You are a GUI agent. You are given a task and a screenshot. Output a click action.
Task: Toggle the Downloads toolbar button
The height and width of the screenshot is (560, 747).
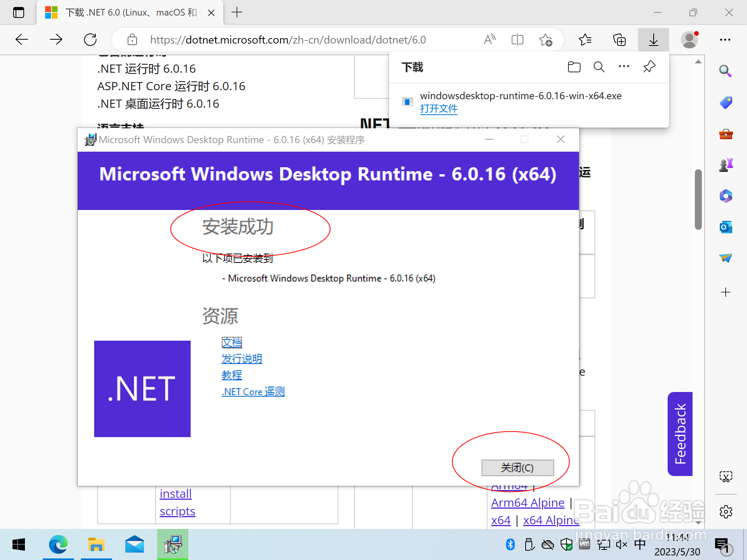(x=653, y=40)
